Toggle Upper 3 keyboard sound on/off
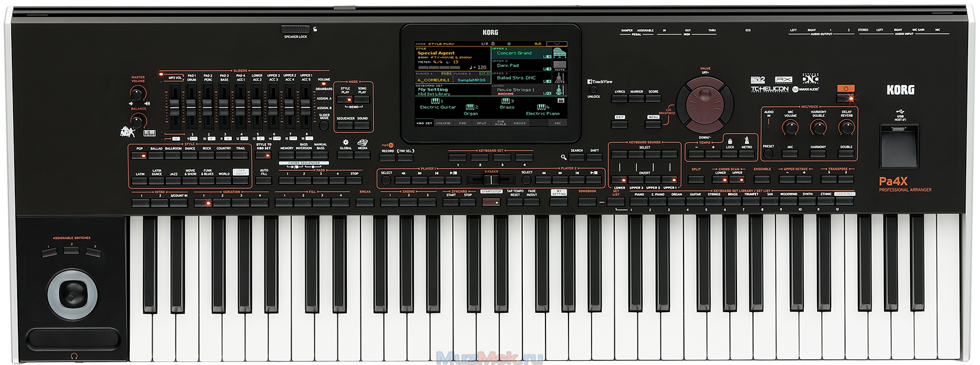 pyautogui.click(x=636, y=180)
